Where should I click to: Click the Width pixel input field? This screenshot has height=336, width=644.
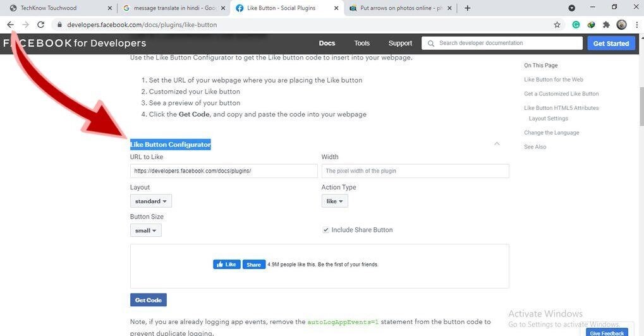coord(415,171)
